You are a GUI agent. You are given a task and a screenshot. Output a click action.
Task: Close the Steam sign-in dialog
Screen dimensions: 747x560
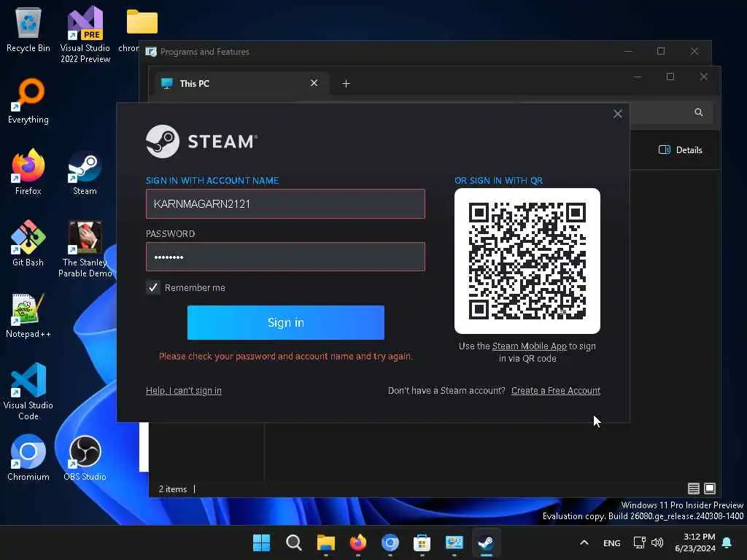click(x=617, y=114)
